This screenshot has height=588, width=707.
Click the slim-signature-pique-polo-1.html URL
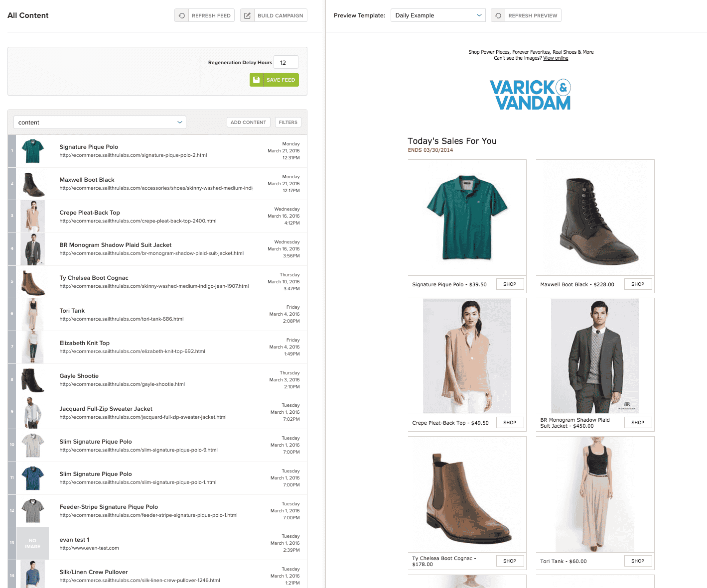pos(138,482)
